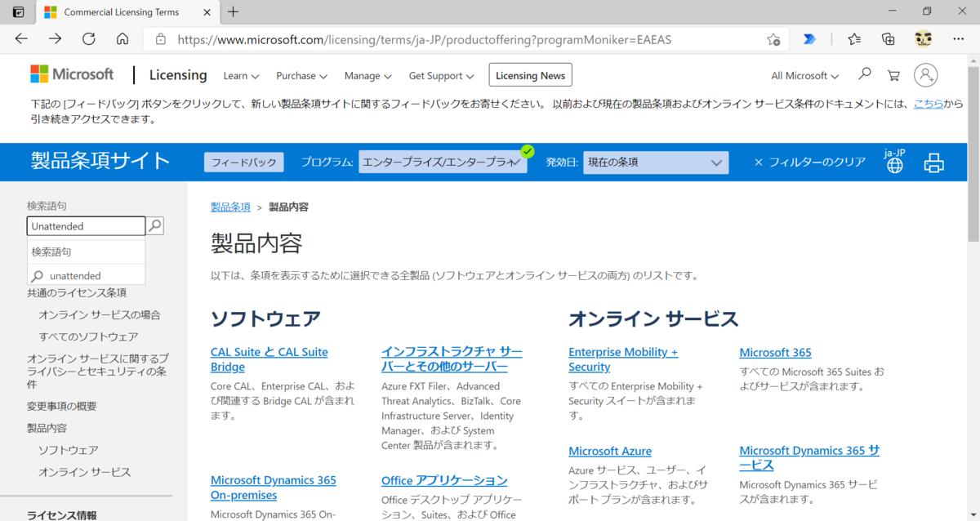This screenshot has width=980, height=521.
Task: Select 製品内容 in sidebar
Action: [47, 428]
